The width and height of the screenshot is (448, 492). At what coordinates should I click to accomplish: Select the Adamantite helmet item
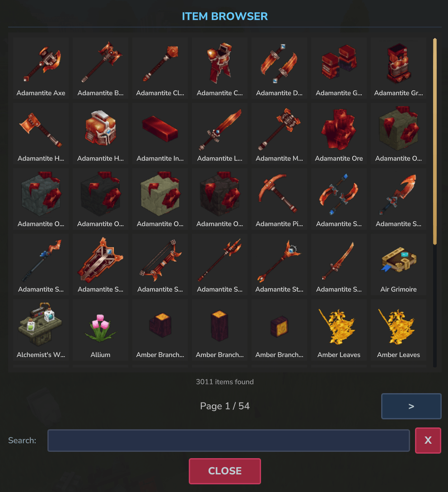pos(100,134)
